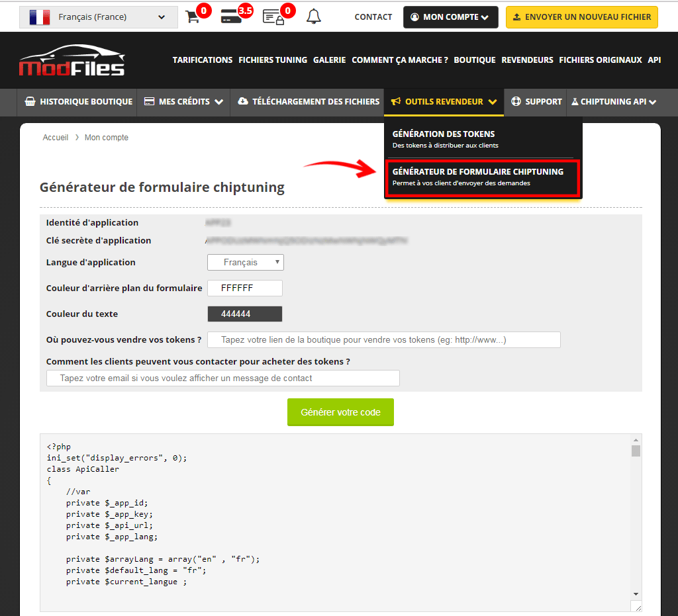The image size is (678, 616).
Task: Expand the Français (France) language selector
Action: click(x=99, y=17)
